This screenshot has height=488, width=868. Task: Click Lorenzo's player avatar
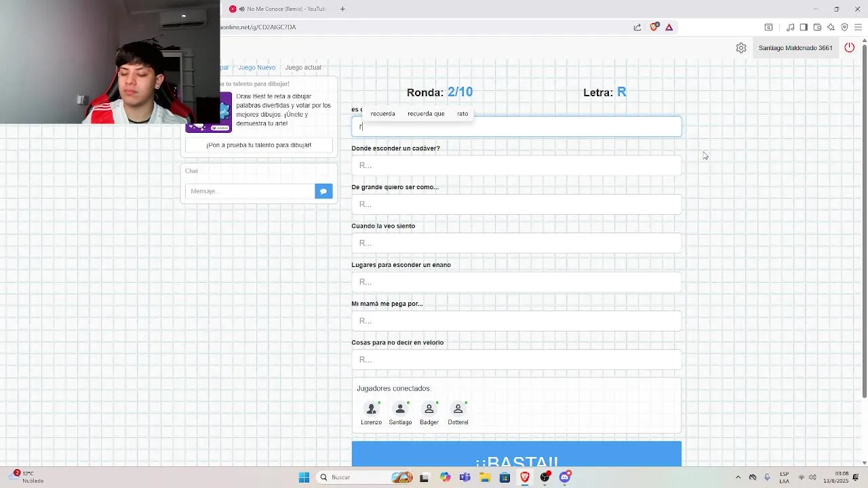(x=371, y=409)
